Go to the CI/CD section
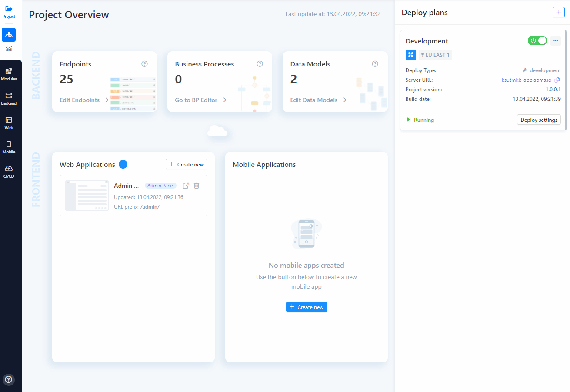The height and width of the screenshot is (392, 570). click(x=9, y=171)
